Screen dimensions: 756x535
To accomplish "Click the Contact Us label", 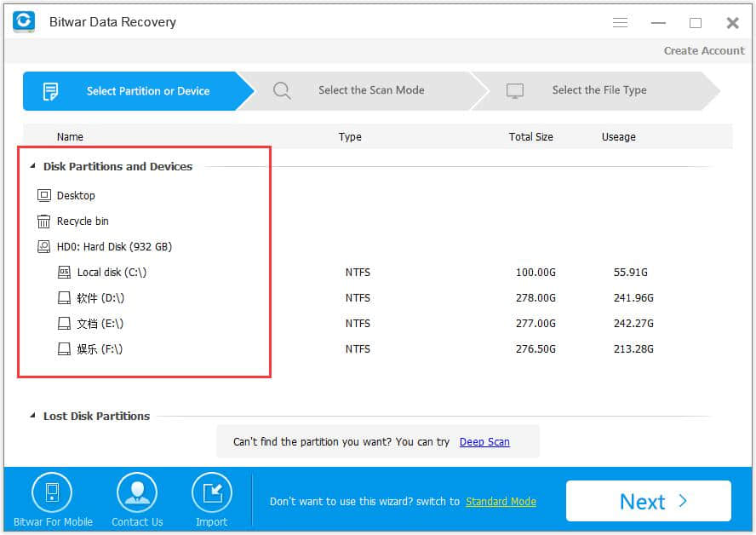I will (137, 522).
